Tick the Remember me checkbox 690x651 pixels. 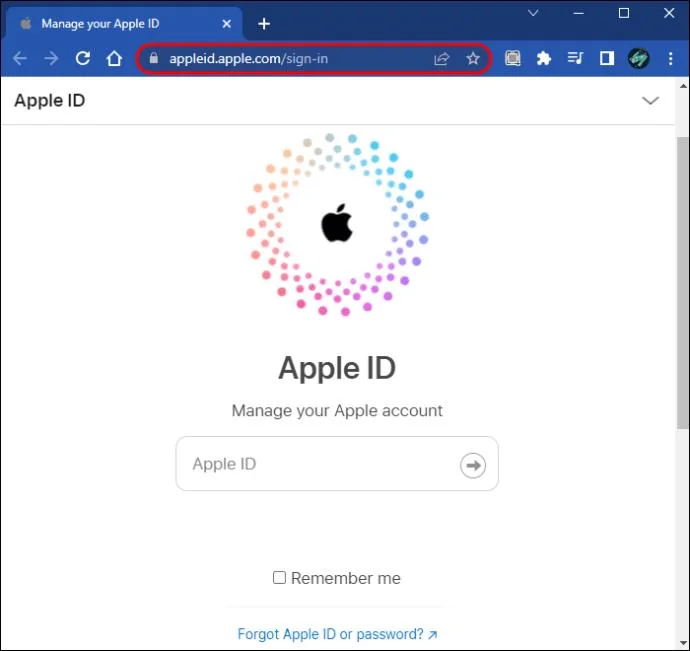pyautogui.click(x=279, y=577)
